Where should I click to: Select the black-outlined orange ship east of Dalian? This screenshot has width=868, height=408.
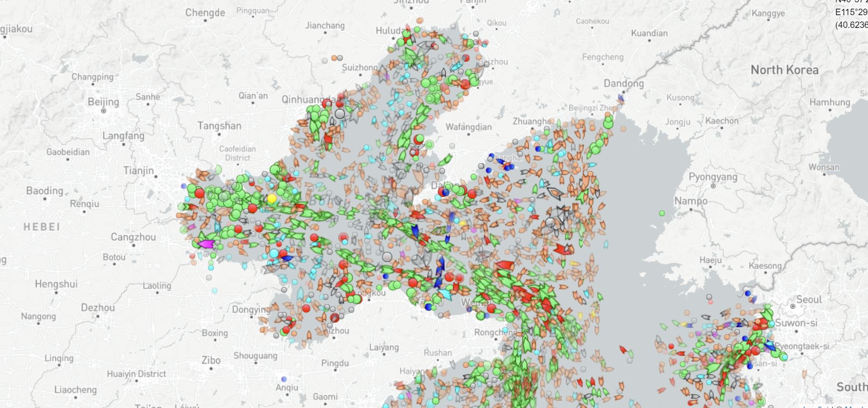pos(555,193)
